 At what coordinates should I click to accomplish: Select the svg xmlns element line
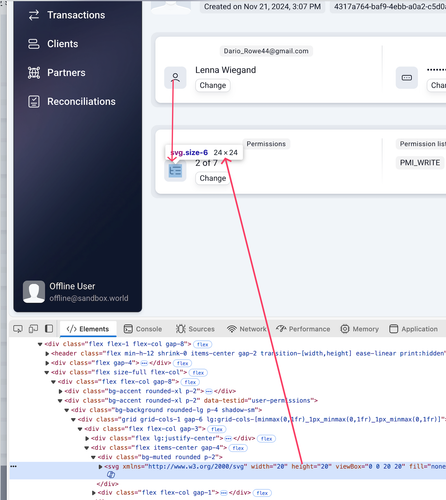tap(228, 467)
